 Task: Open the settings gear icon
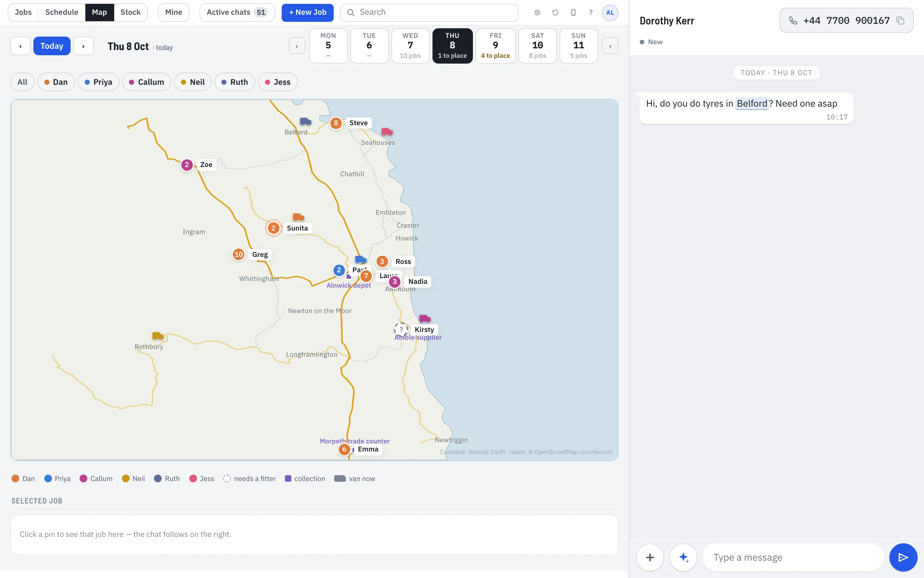(537, 13)
